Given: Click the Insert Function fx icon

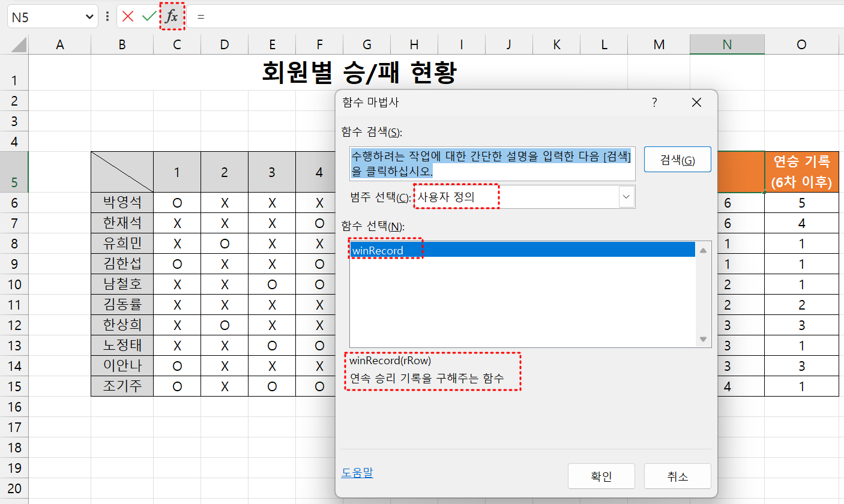Looking at the screenshot, I should [172, 17].
